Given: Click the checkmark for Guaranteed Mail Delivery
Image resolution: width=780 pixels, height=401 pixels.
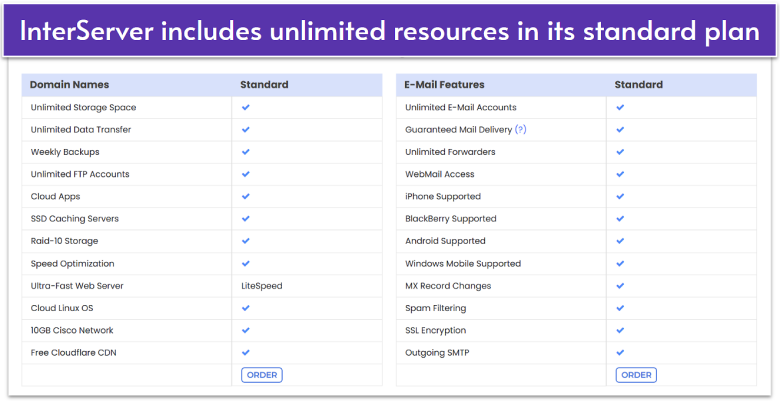Looking at the screenshot, I should pyautogui.click(x=620, y=129).
